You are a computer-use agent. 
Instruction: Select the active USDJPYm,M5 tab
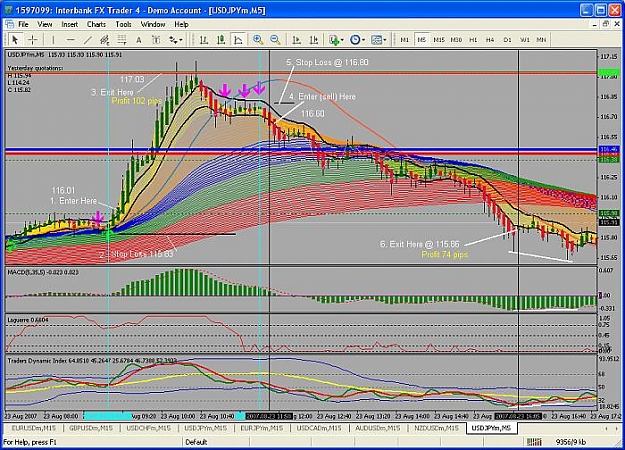coord(491,428)
